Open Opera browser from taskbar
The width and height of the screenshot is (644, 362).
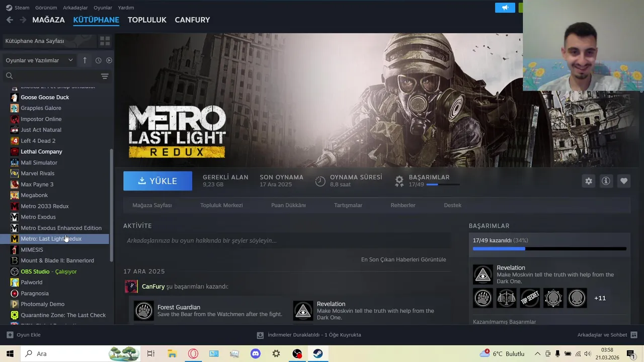coord(193,353)
